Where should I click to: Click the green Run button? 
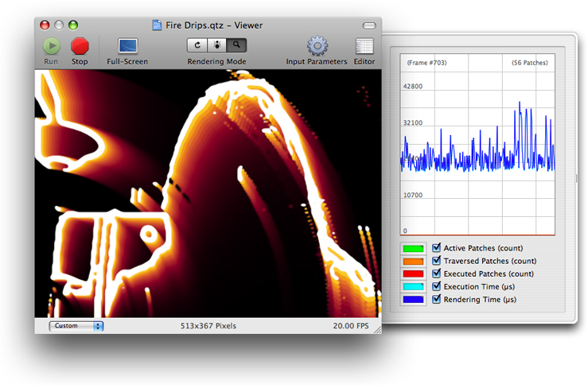[x=51, y=47]
